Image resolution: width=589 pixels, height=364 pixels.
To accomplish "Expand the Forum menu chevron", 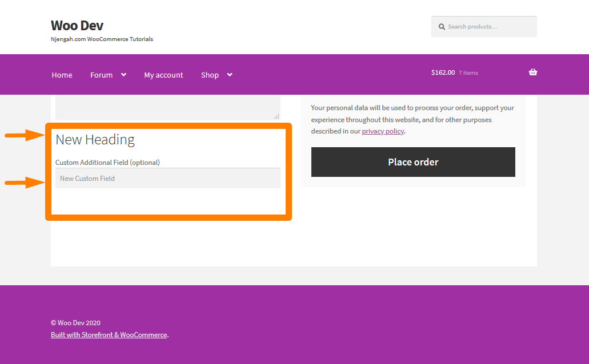I will point(123,75).
